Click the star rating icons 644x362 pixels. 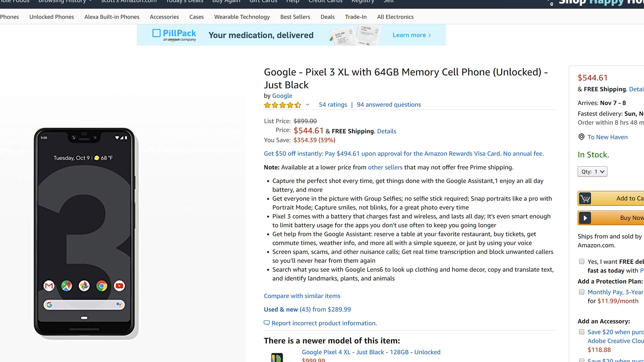pyautogui.click(x=282, y=105)
